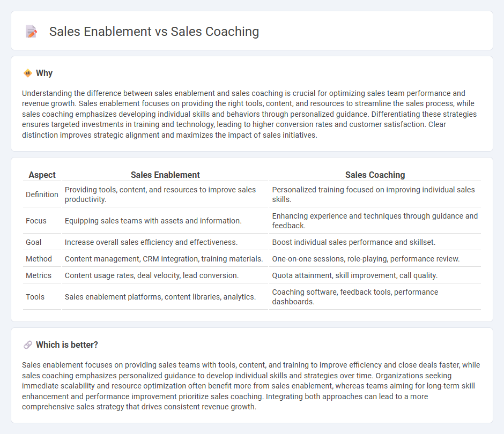
Task: Click cell 'Content management, CRM integration, training materials'
Action: pyautogui.click(x=165, y=259)
